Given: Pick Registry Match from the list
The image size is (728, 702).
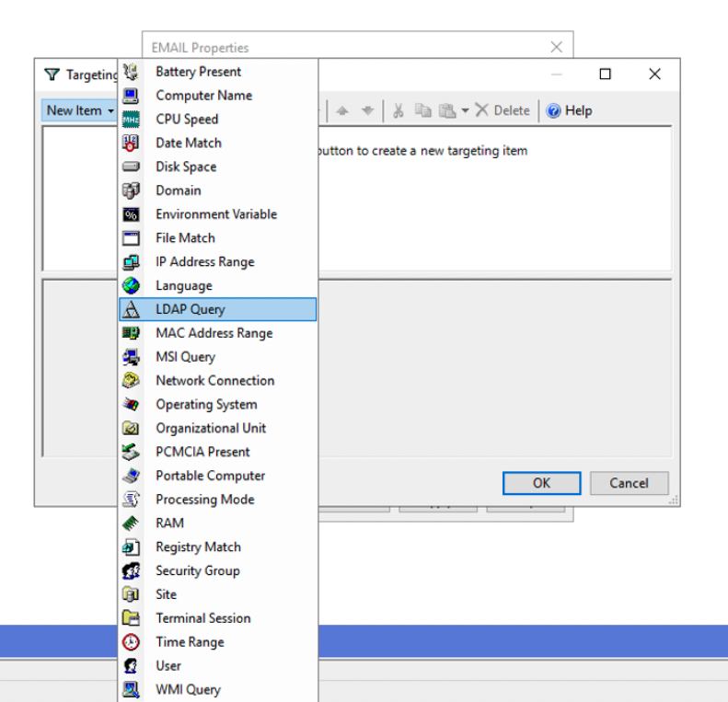Looking at the screenshot, I should coord(198,547).
